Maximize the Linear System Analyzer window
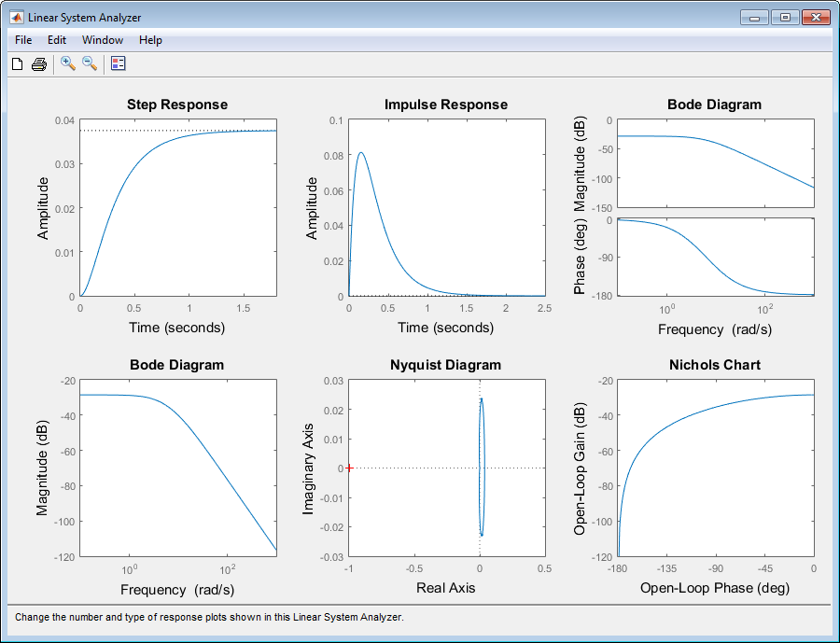This screenshot has width=840, height=643. pos(785,18)
